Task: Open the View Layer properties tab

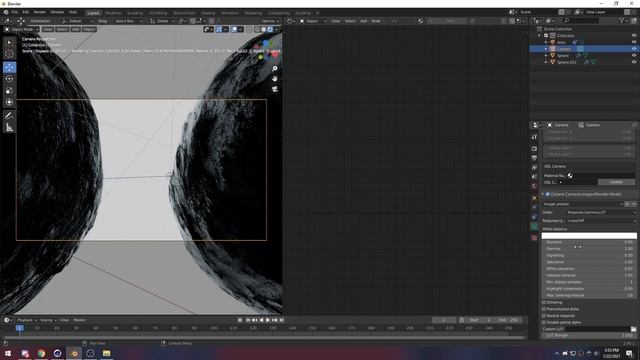Action: pyautogui.click(x=534, y=167)
